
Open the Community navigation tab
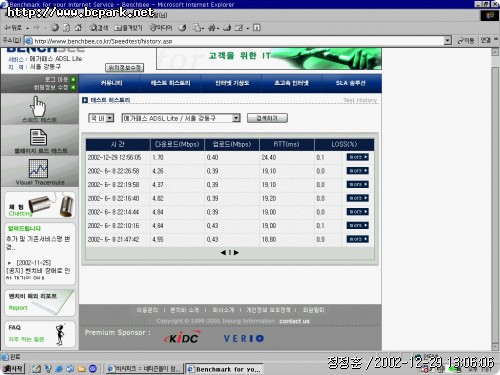pos(112,83)
